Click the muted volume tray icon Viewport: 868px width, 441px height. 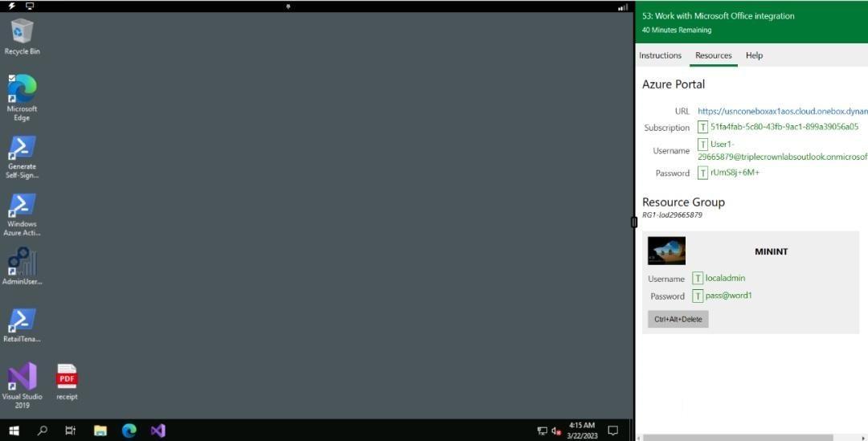(556, 431)
